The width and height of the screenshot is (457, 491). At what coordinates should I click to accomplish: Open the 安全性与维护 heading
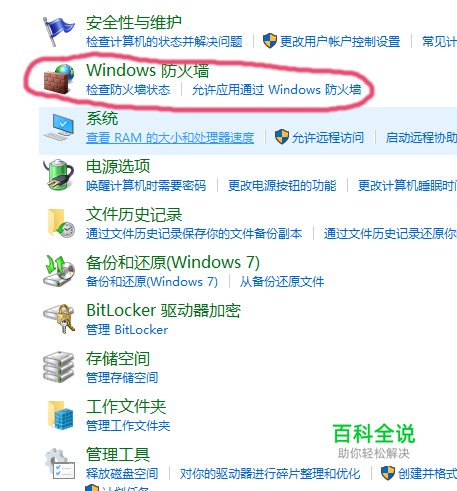point(134,23)
